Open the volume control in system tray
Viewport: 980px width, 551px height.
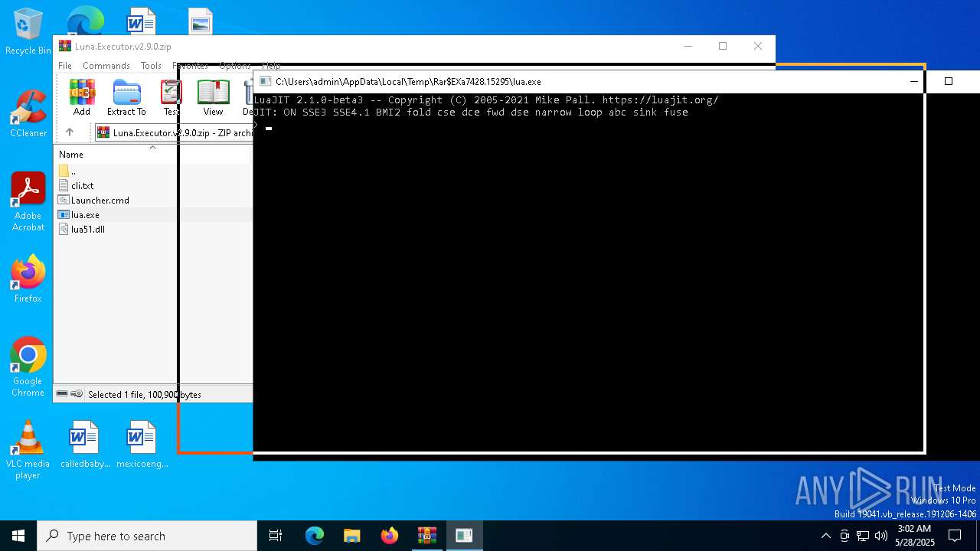pos(881,536)
